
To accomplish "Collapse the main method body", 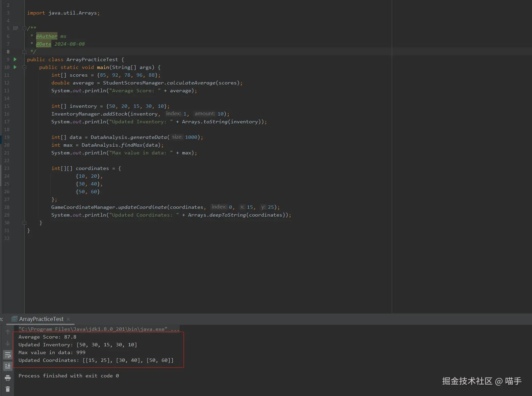I will [24, 67].
